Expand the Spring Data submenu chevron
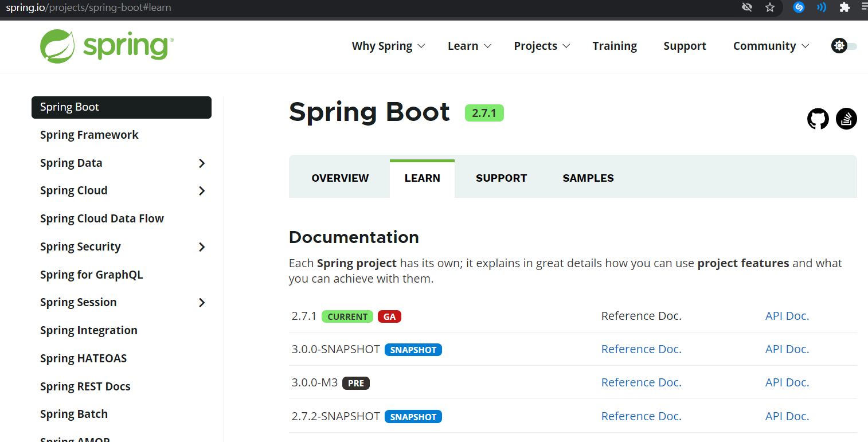This screenshot has height=442, width=868. pos(202,163)
